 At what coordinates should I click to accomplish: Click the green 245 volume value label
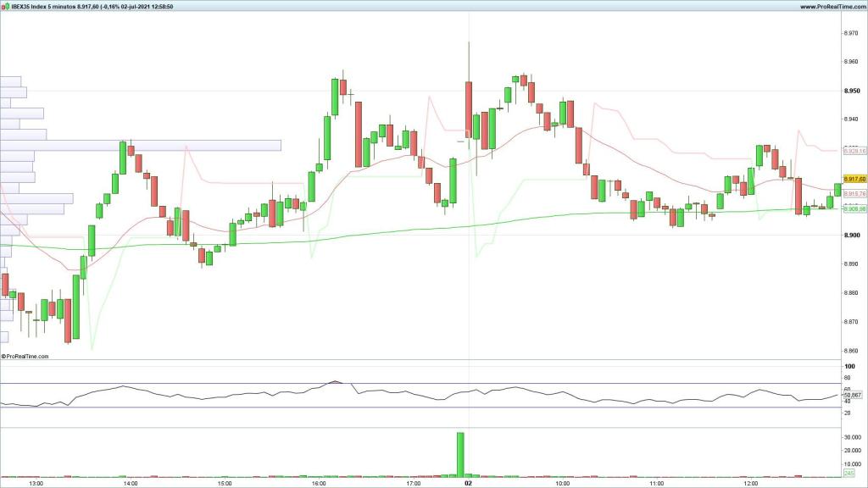click(849, 474)
